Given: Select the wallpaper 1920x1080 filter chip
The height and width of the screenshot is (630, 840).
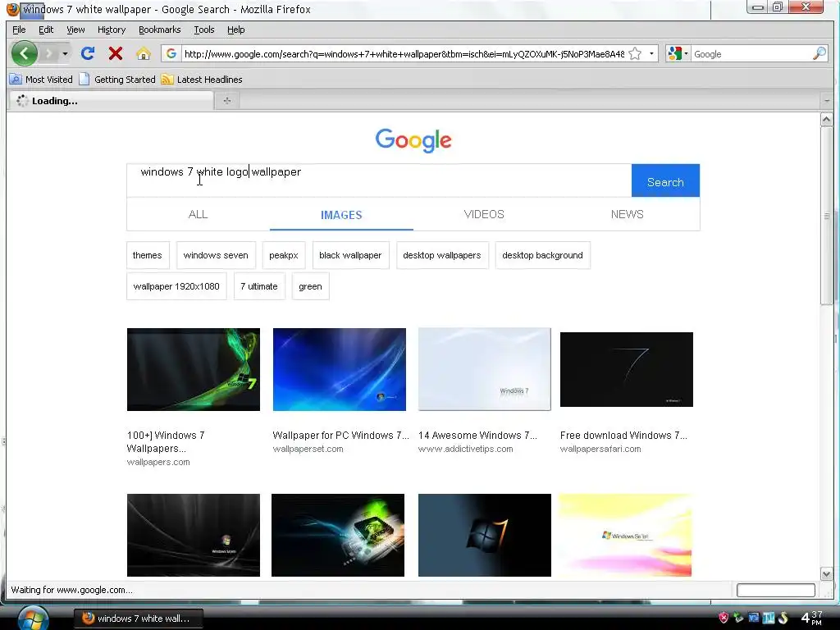Looking at the screenshot, I should [176, 286].
